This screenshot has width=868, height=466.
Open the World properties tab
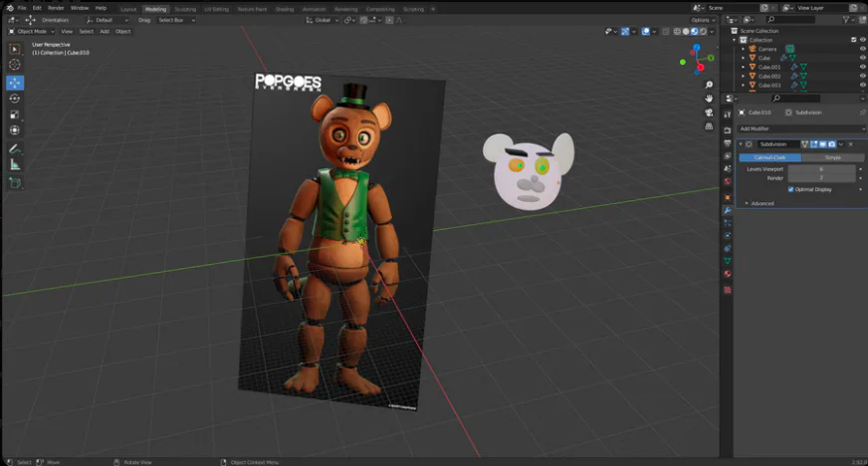728,181
